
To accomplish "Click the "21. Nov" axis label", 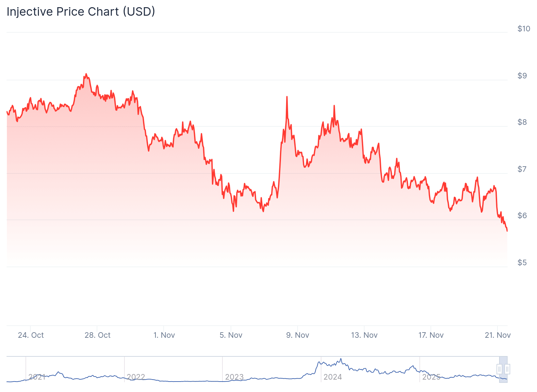I will pos(498,335).
